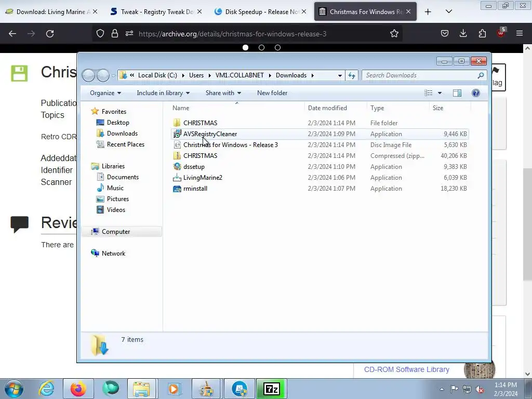Viewport: 532px width, 399px height.
Task: Switch to Disk Speedup Release Notes tab
Action: point(260,11)
